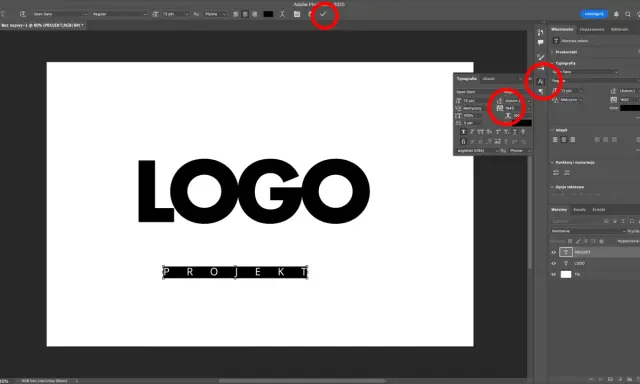Select the LOGO layer row
Screen dimensions: 640x384
click(594, 264)
